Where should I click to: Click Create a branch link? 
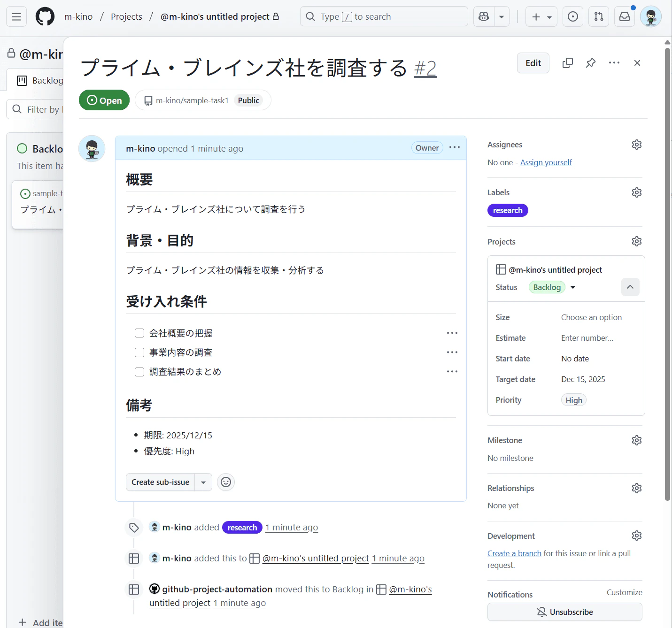coord(514,553)
